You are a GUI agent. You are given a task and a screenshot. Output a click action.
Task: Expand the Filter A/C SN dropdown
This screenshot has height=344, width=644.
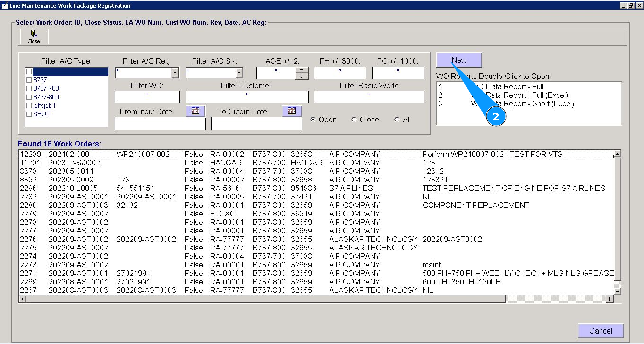coord(239,73)
